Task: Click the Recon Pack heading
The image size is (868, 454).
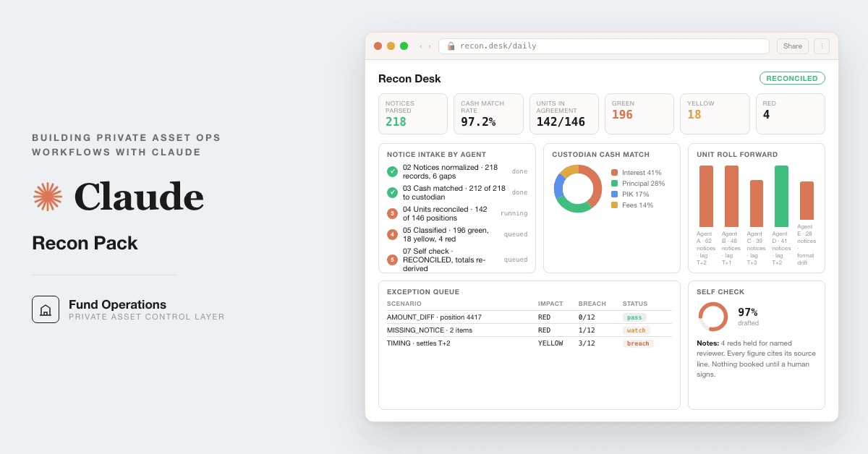Action: coord(85,243)
